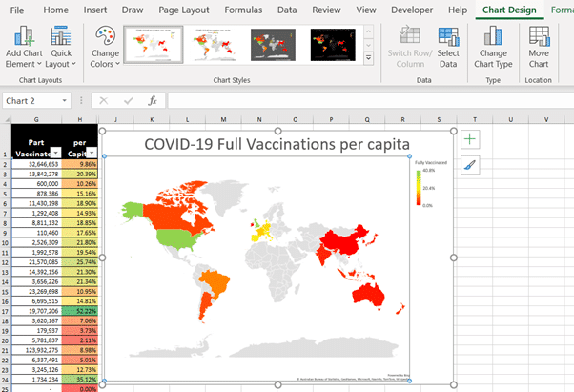This screenshot has width=574, height=392.
Task: Click the Argentina region on the map
Action: [205, 305]
